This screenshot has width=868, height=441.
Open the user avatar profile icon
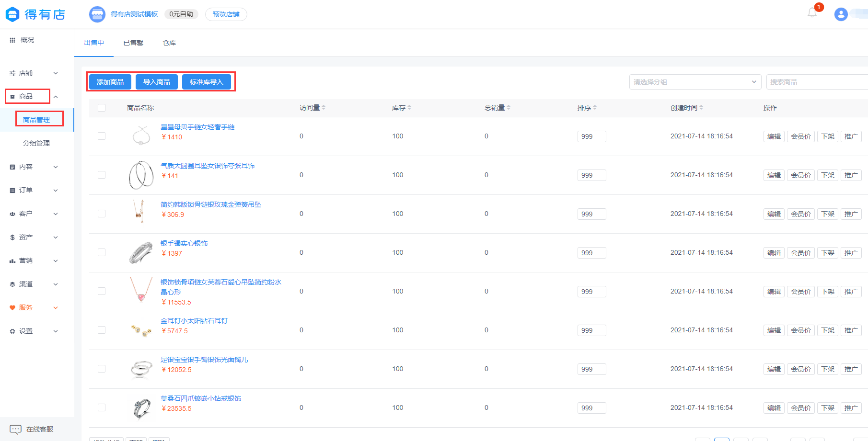pyautogui.click(x=841, y=14)
